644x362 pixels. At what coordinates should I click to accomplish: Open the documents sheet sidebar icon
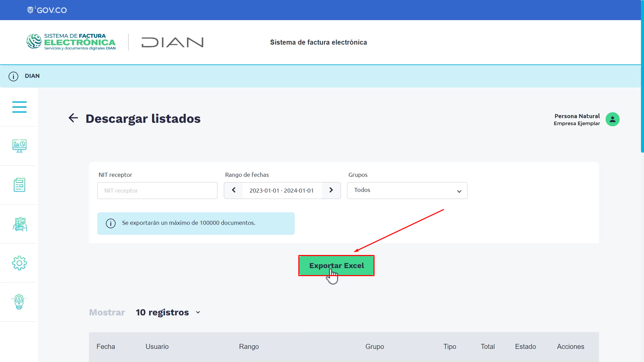pyautogui.click(x=19, y=185)
